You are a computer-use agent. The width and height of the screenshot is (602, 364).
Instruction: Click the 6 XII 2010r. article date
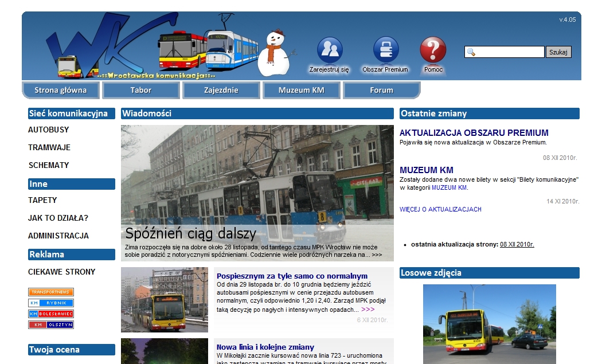(373, 320)
